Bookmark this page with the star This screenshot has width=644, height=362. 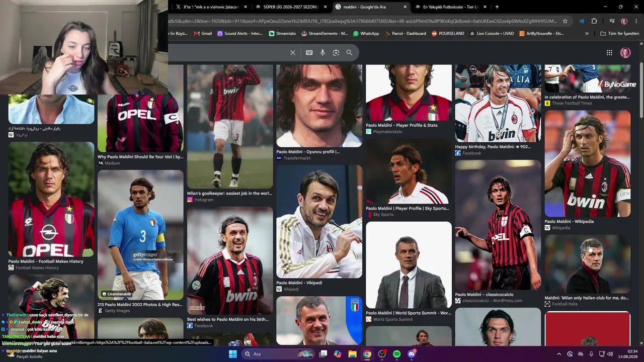[x=565, y=21]
